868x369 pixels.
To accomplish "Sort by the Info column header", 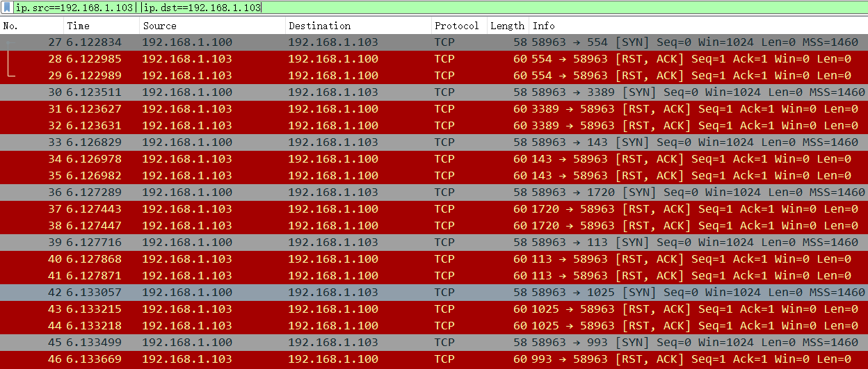I will (x=698, y=26).
